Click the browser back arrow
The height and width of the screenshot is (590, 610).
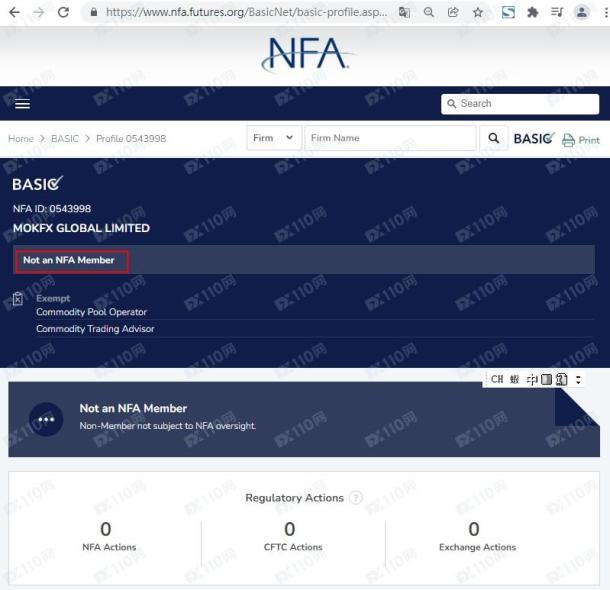(14, 12)
